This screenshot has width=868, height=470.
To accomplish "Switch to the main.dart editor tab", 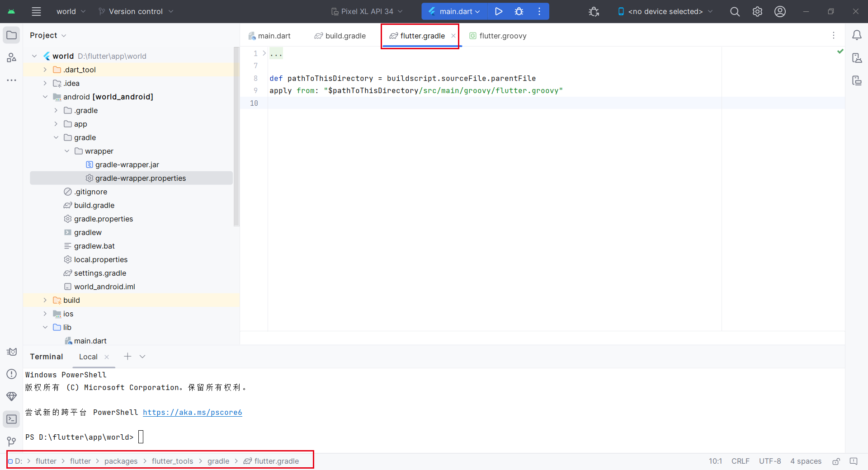I will pos(269,36).
